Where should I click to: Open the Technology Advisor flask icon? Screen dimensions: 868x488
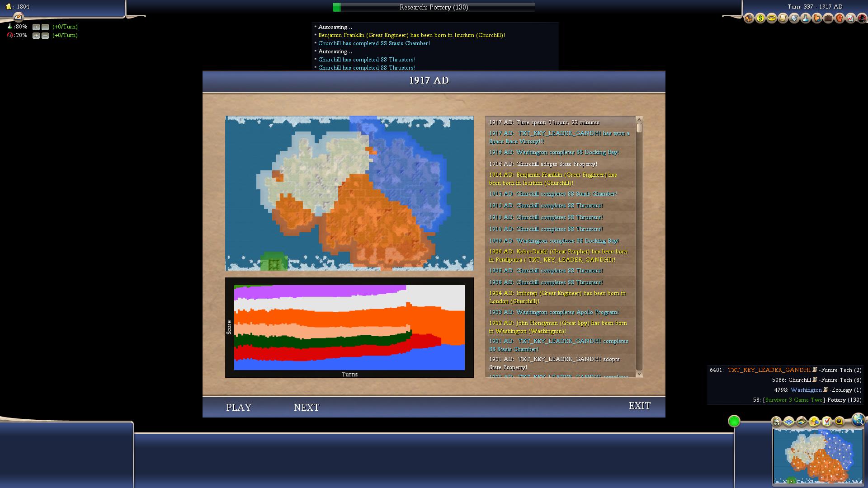tap(806, 18)
